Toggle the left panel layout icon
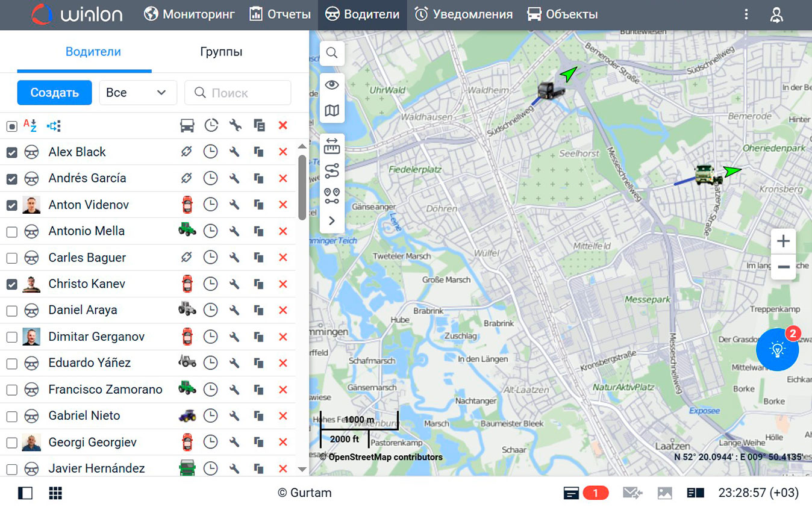Image resolution: width=812 pixels, height=507 pixels. pyautogui.click(x=25, y=493)
